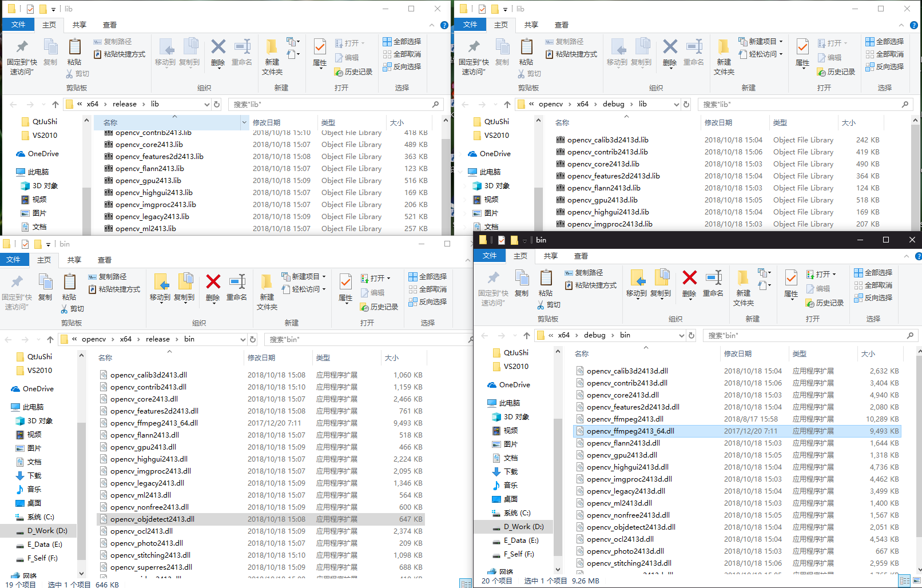Switch to View tab in release bin window

coord(105,260)
